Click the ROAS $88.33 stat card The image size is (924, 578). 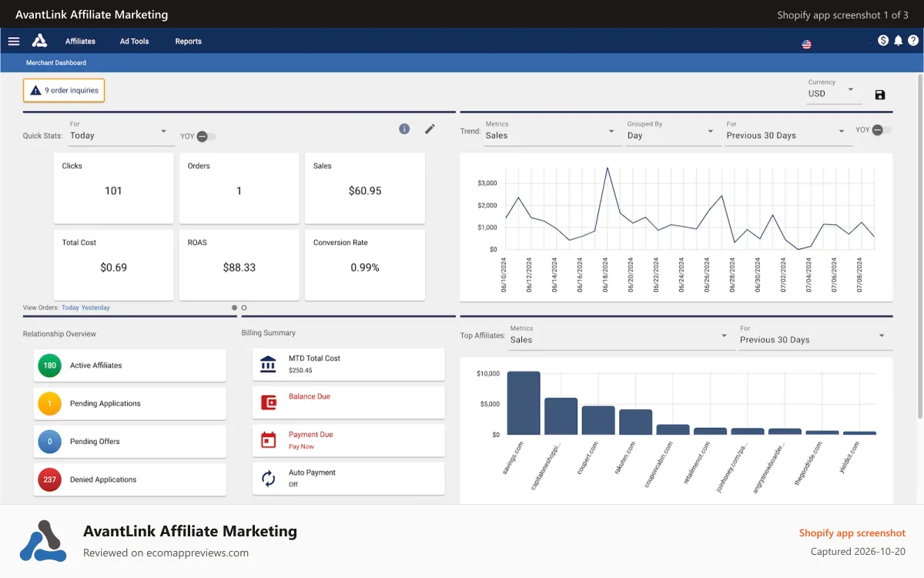(239, 264)
